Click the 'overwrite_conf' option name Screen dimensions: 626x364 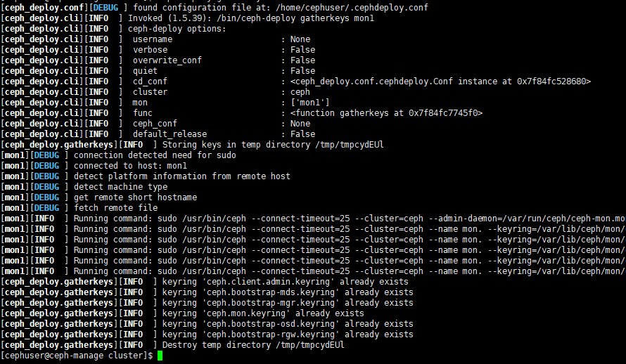(167, 60)
